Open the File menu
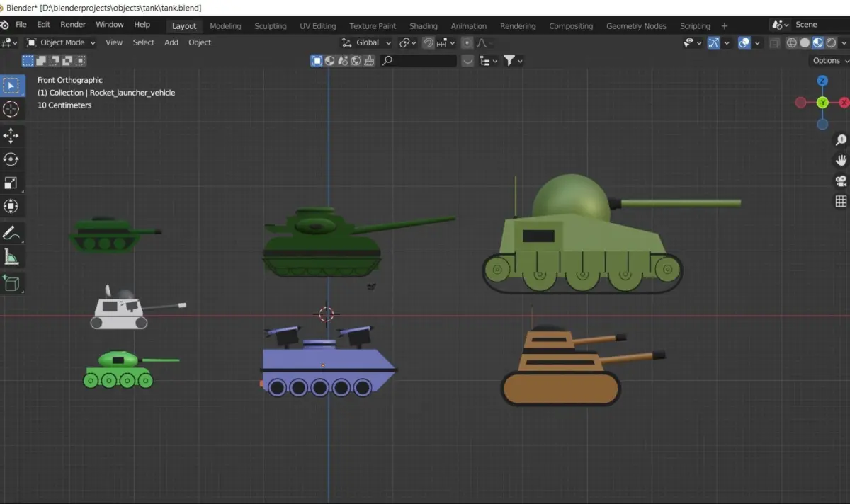This screenshot has height=504, width=850. (x=21, y=25)
